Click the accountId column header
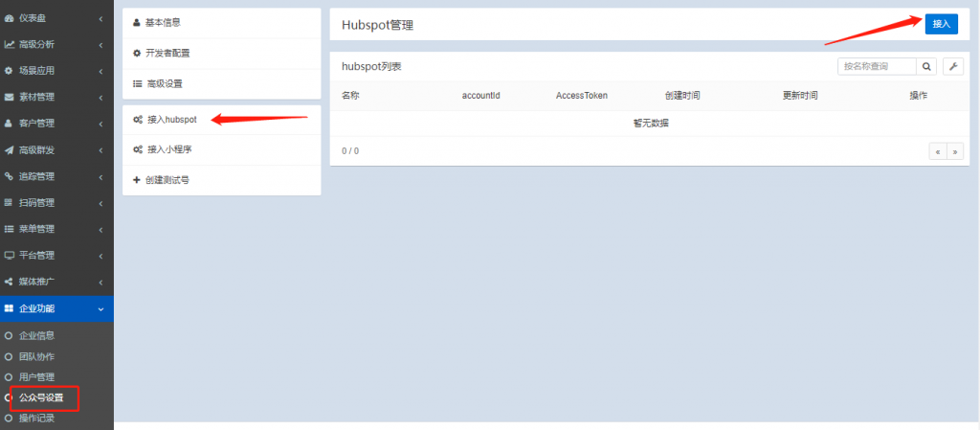Screen dimensions: 980x430 click(480, 96)
